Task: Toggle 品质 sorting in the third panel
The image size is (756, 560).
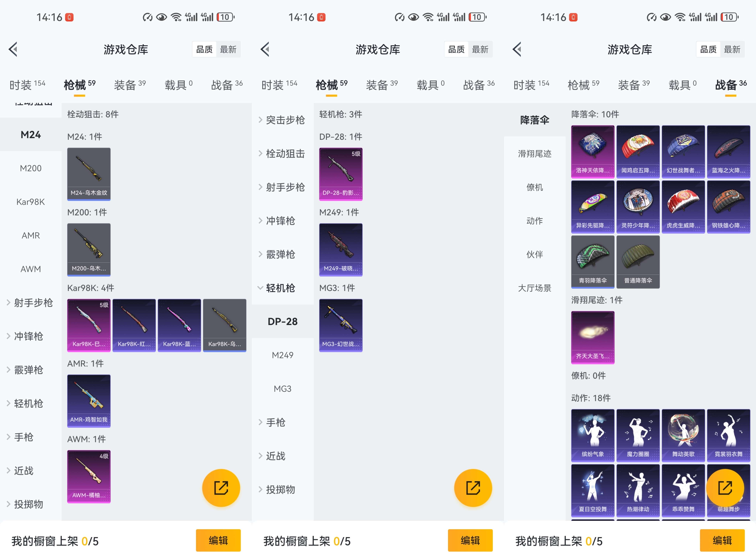Action: 708,49
